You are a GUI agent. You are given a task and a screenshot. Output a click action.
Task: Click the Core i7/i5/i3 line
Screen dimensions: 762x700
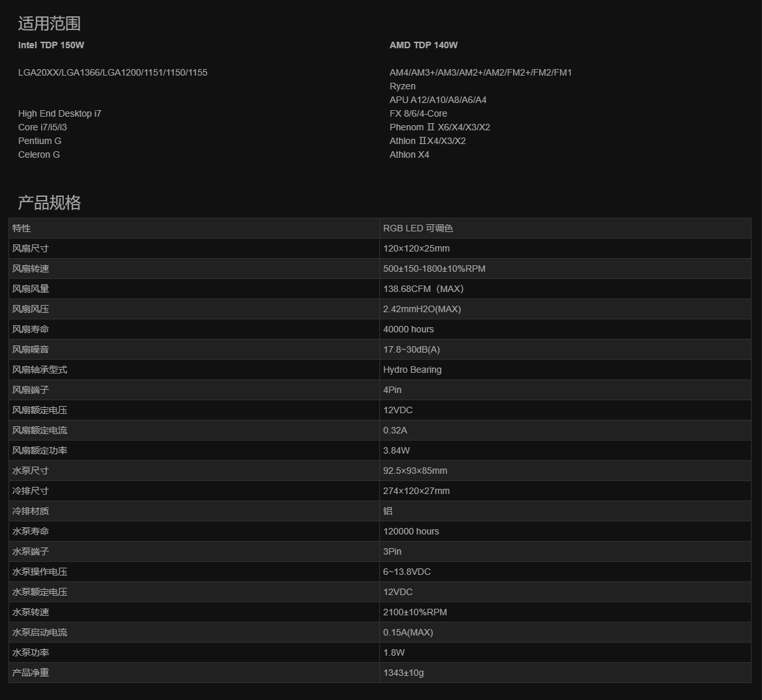(x=42, y=127)
